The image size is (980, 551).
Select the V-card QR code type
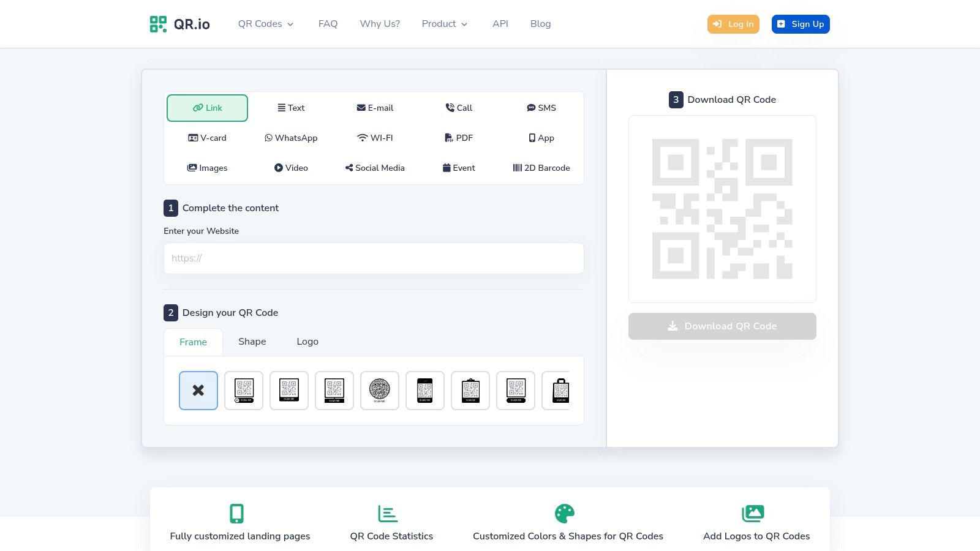pos(207,138)
